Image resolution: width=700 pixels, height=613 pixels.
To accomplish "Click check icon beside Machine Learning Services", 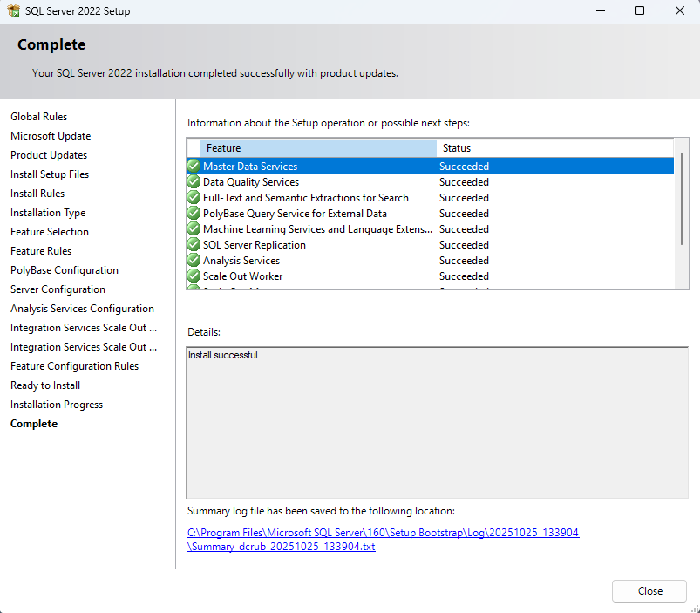I will click(194, 228).
